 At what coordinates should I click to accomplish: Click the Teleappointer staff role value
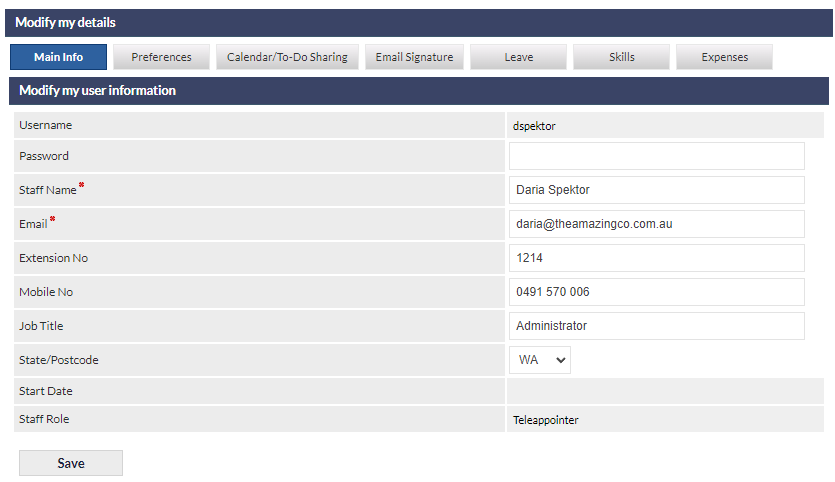tap(546, 420)
